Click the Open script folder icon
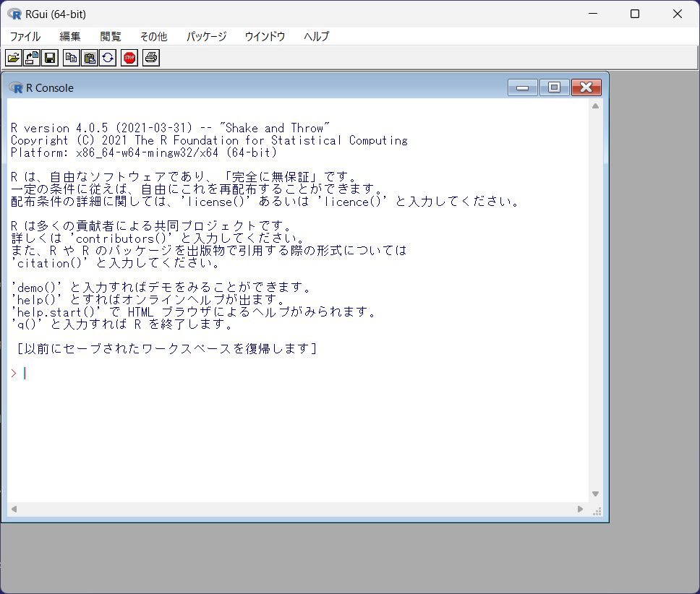The width and height of the screenshot is (700, 594). point(13,58)
